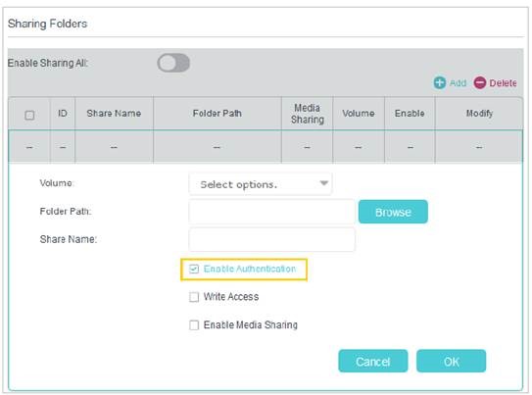Confirm with the OK button
The height and width of the screenshot is (395, 532).
point(451,361)
